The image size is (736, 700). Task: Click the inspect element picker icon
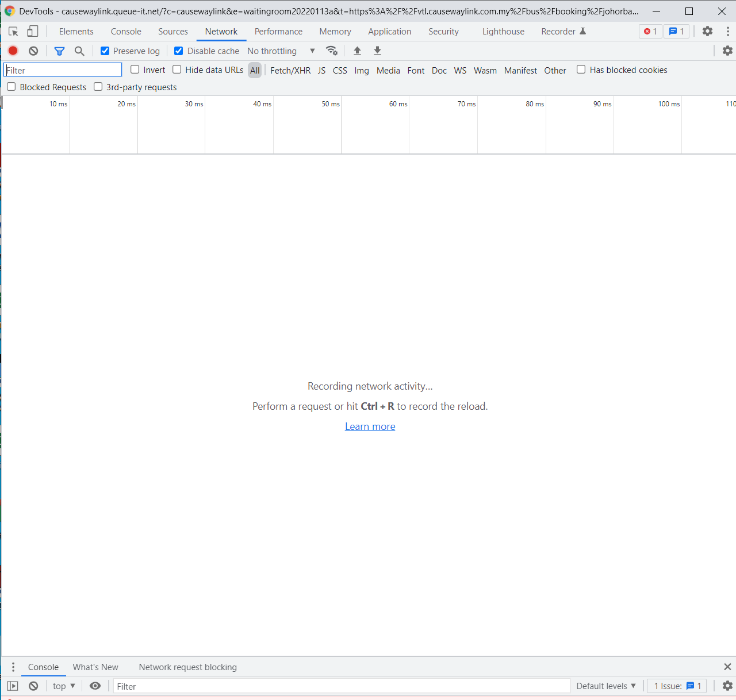pos(13,32)
